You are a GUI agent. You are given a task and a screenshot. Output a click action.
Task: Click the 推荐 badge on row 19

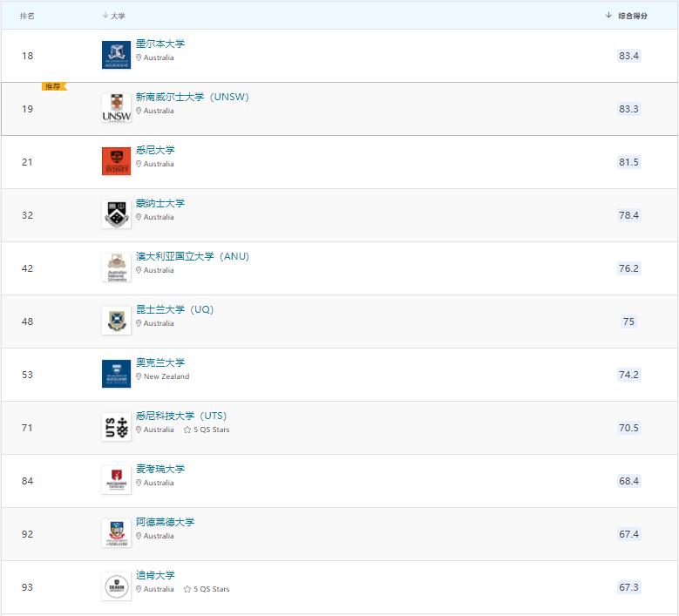click(53, 86)
